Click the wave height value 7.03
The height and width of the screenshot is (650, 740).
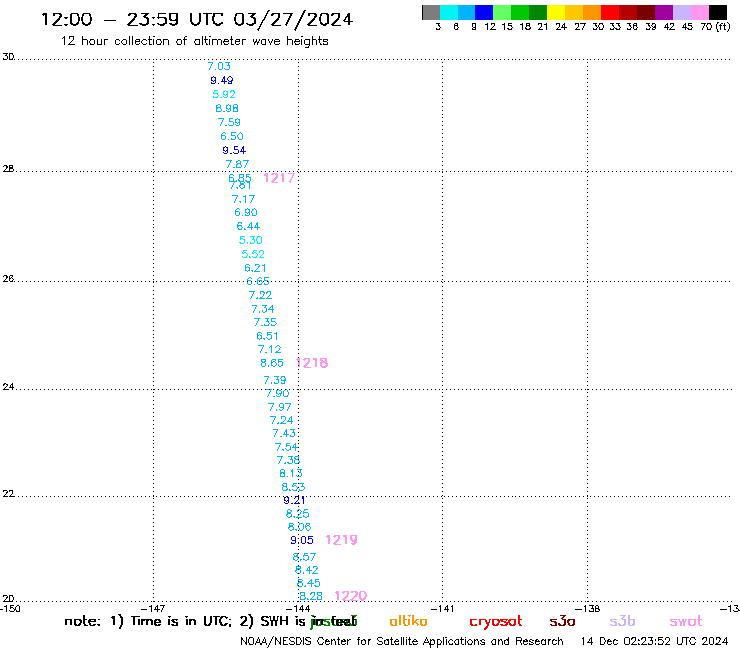pos(219,66)
